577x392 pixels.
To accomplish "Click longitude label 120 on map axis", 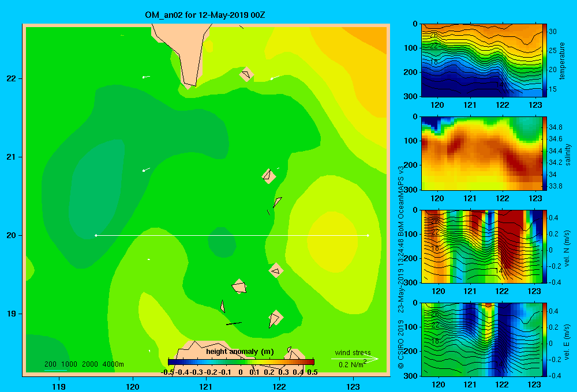I will (x=133, y=386).
